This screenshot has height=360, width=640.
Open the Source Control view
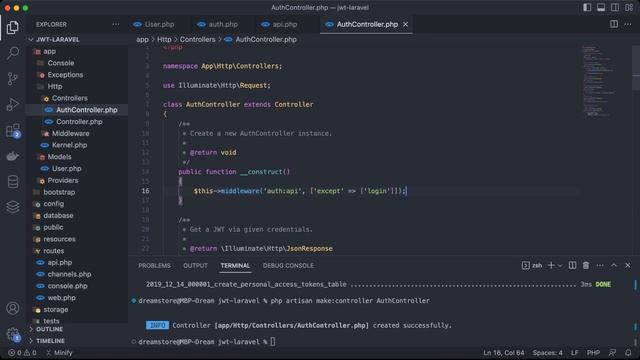13,78
